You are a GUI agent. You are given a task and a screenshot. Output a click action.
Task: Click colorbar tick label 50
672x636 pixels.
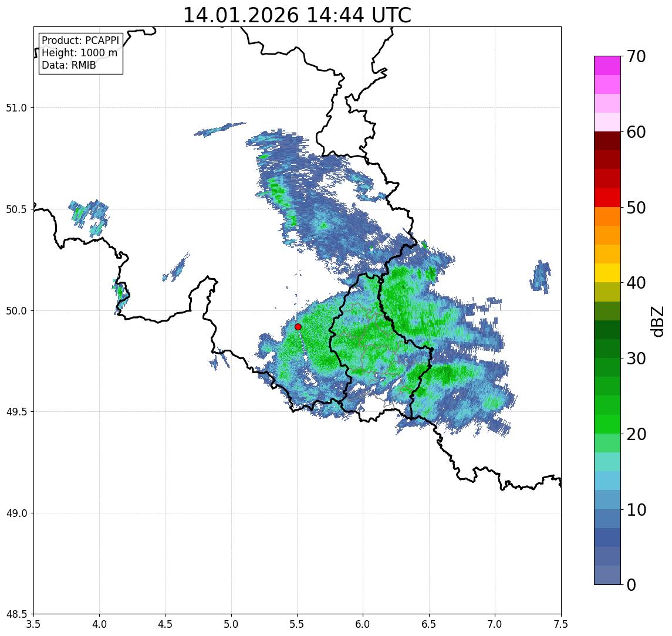636,208
